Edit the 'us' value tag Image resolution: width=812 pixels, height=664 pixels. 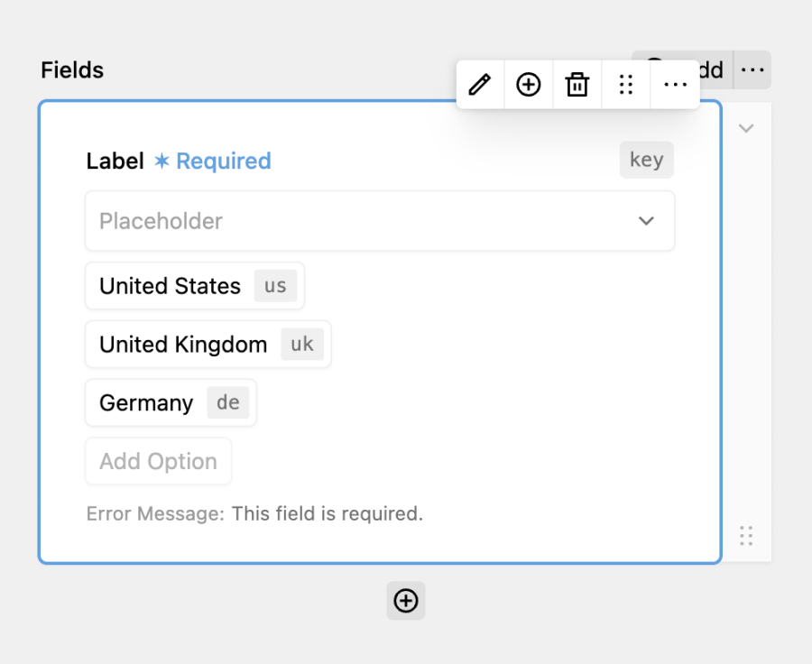[x=275, y=286]
